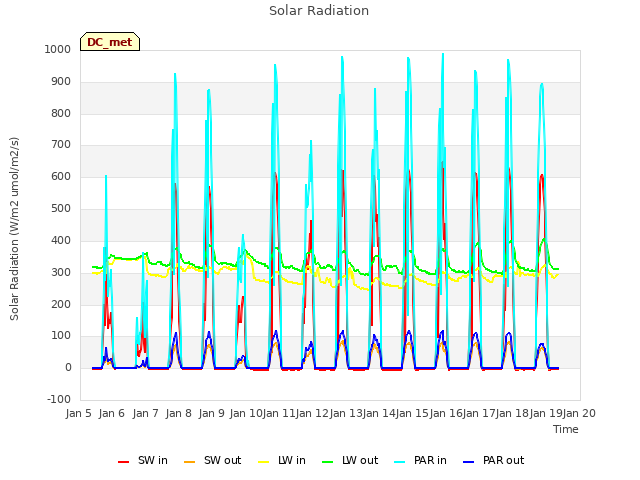Image resolution: width=640 pixels, height=480 pixels.
Task: Click the 0 y-axis tick label
Action: coord(68,368)
